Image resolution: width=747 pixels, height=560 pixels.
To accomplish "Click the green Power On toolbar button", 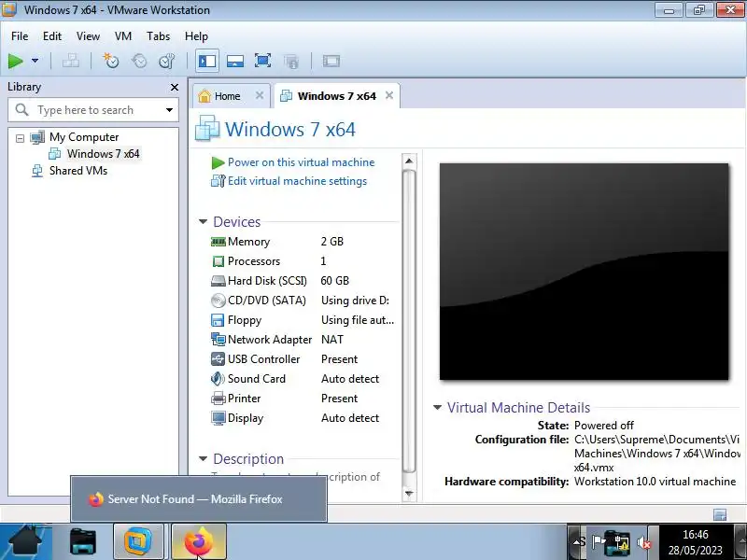I will point(16,61).
